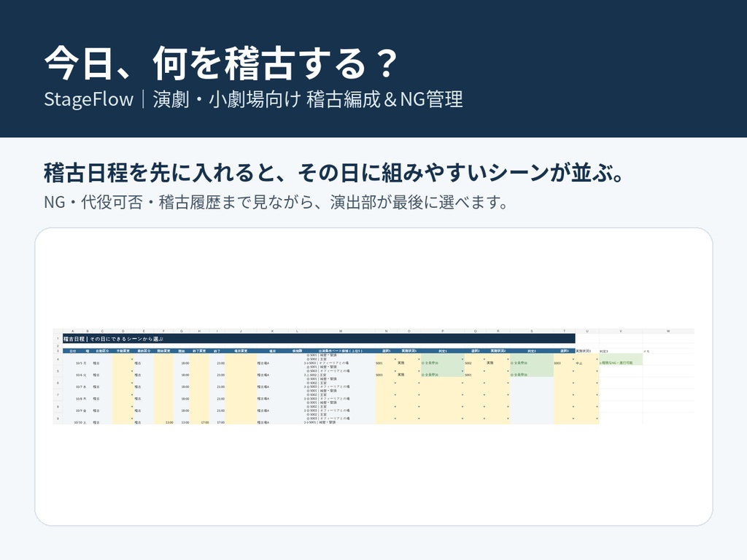Click the 場所変更 heading cell
747x560 pixels.
(241, 351)
